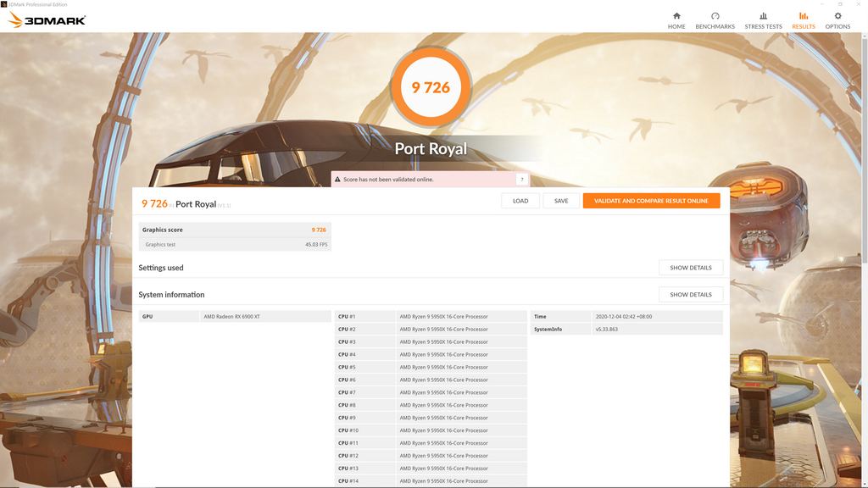Open the Results bar chart icon

(804, 16)
